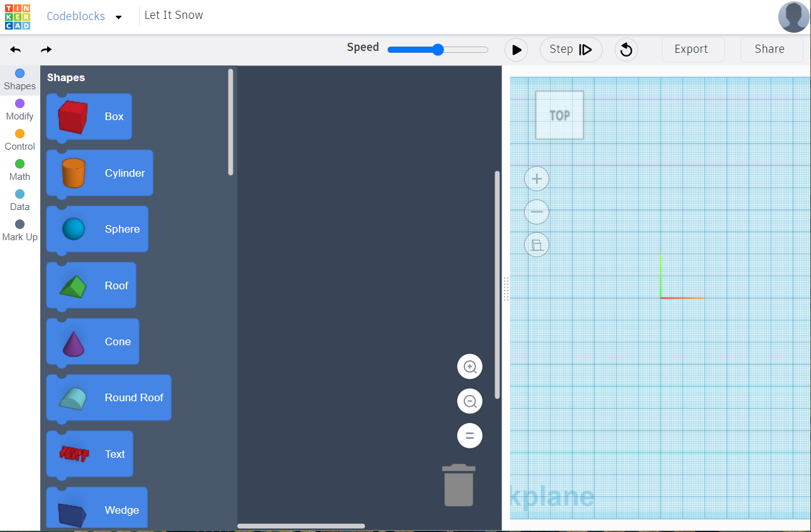
Task: Click the Step button
Action: point(571,50)
